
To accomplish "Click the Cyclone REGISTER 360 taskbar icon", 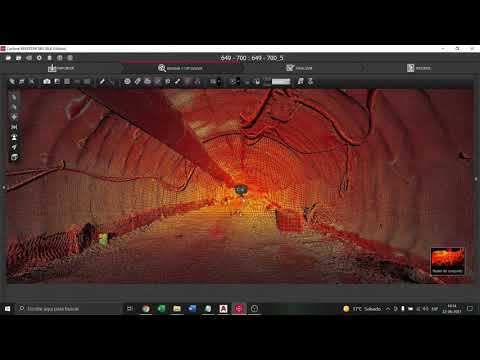I will click(239, 309).
